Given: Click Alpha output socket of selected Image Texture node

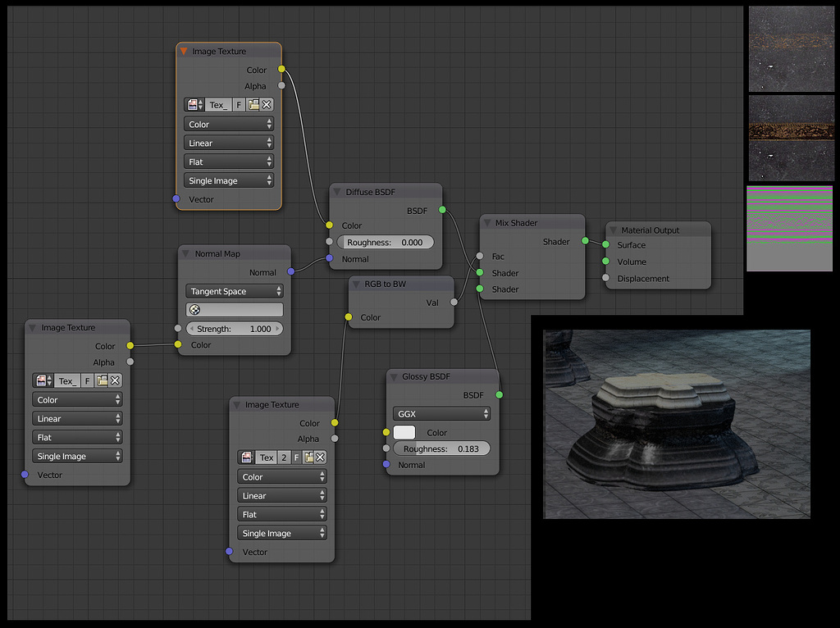Looking at the screenshot, I should tap(281, 85).
